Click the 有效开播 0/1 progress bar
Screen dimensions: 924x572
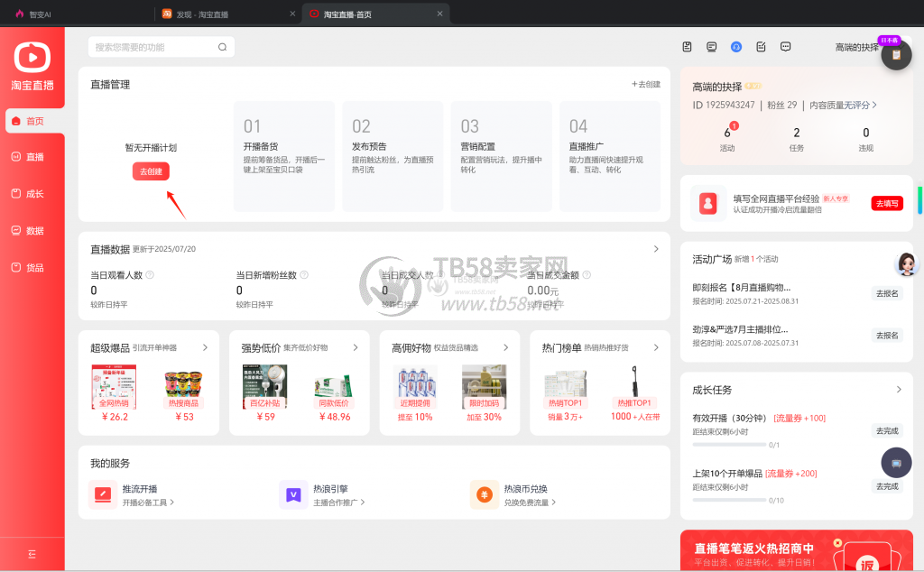729,445
